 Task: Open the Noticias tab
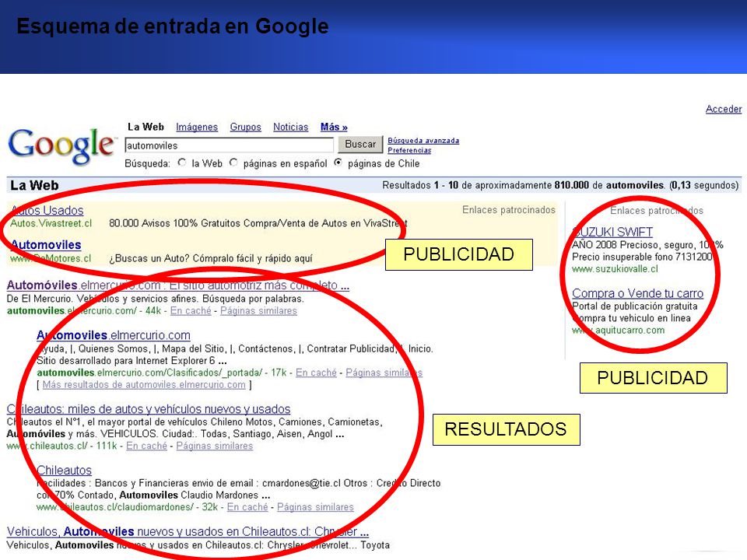pyautogui.click(x=290, y=127)
